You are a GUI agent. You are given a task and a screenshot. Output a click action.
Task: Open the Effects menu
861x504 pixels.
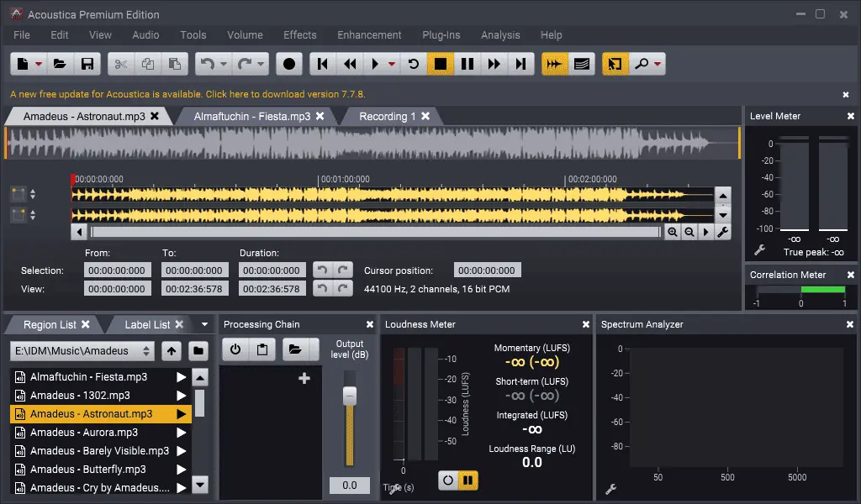(300, 35)
